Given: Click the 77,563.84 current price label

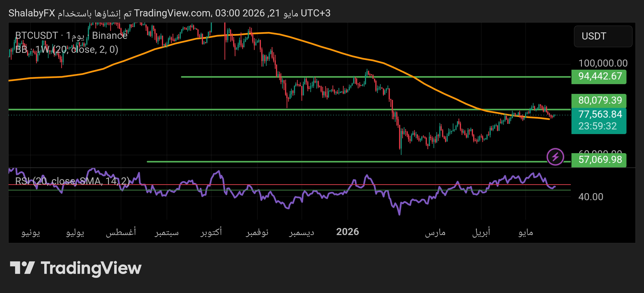Looking at the screenshot, I should pyautogui.click(x=600, y=114).
